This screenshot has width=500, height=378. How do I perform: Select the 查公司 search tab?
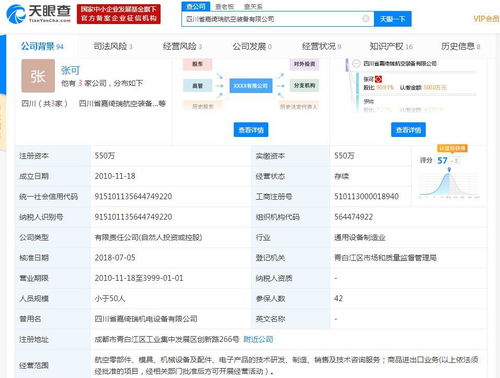coord(196,6)
